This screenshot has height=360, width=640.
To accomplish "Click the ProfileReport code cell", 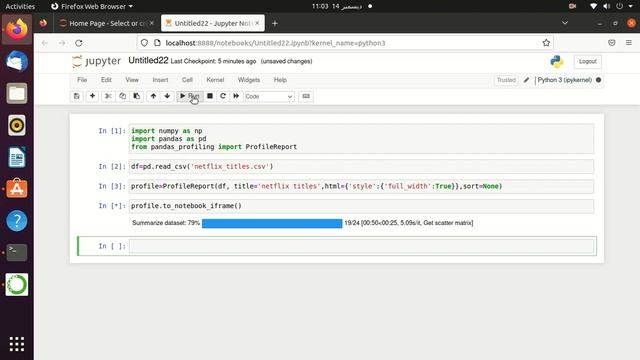I will tap(361, 186).
